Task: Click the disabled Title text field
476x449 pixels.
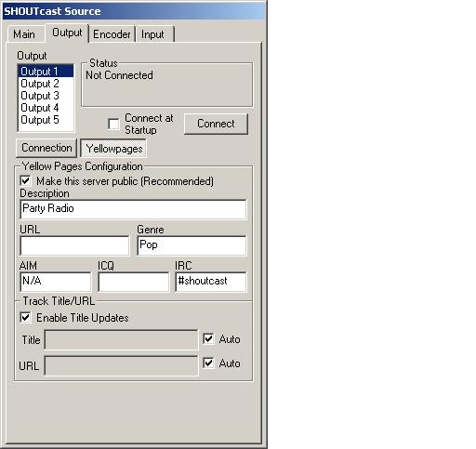Action: (x=121, y=340)
